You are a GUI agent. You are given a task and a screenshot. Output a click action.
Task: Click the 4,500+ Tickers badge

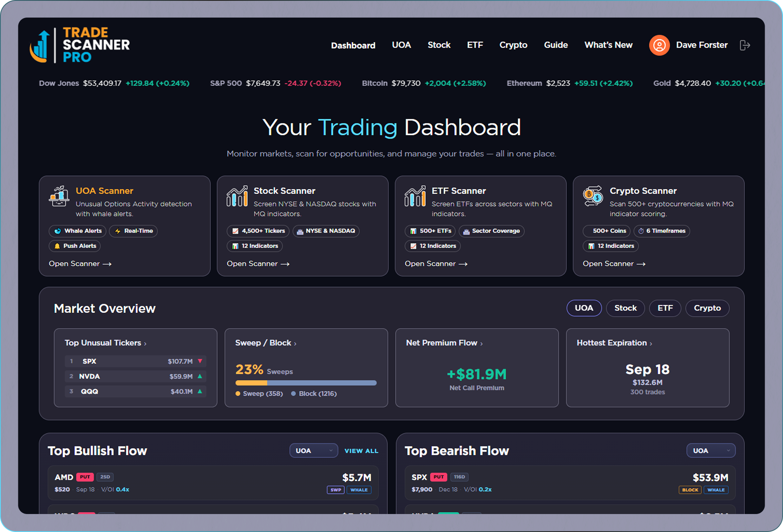point(258,231)
